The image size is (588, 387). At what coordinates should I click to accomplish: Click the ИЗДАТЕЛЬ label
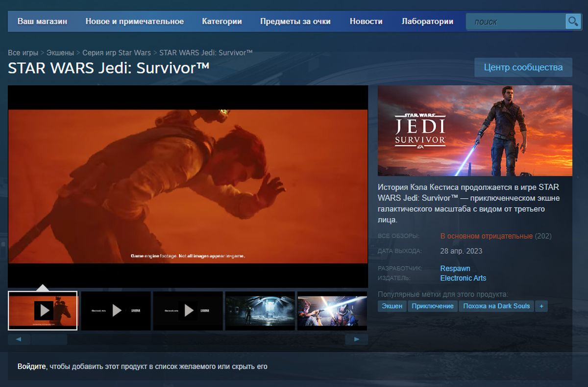(394, 278)
